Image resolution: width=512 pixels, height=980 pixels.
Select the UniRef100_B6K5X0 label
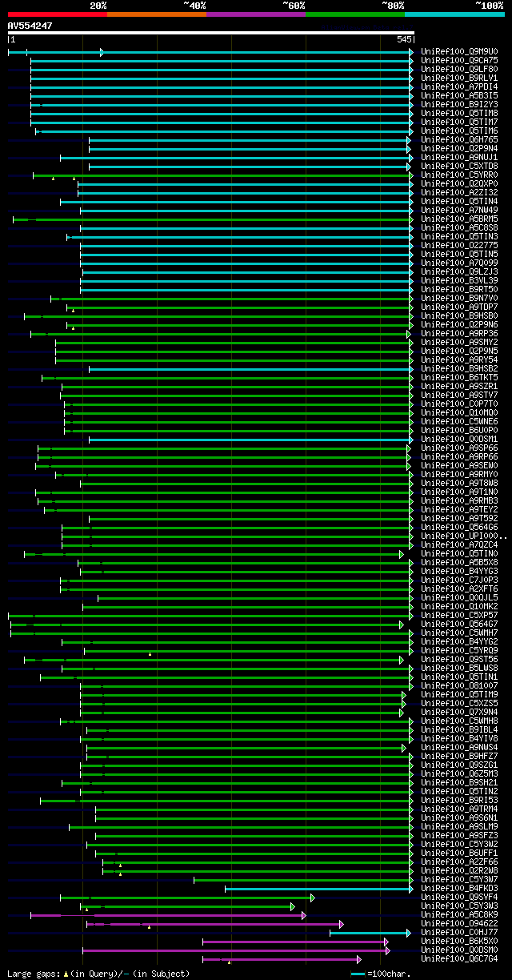(x=459, y=942)
